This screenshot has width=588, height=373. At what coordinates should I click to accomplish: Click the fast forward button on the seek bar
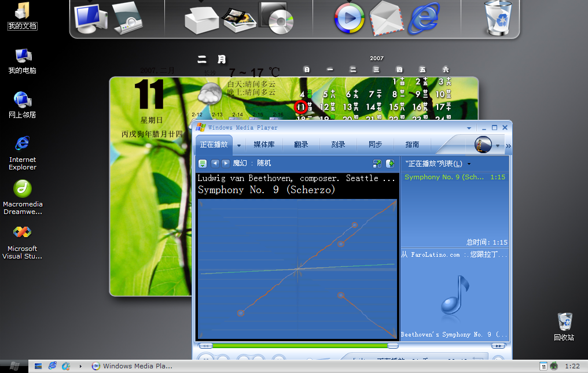click(498, 346)
